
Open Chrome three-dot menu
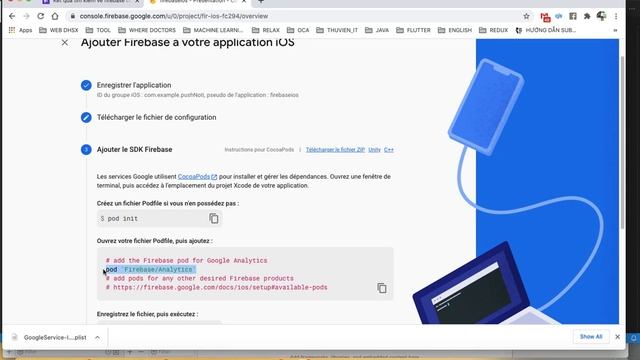[x=616, y=16]
